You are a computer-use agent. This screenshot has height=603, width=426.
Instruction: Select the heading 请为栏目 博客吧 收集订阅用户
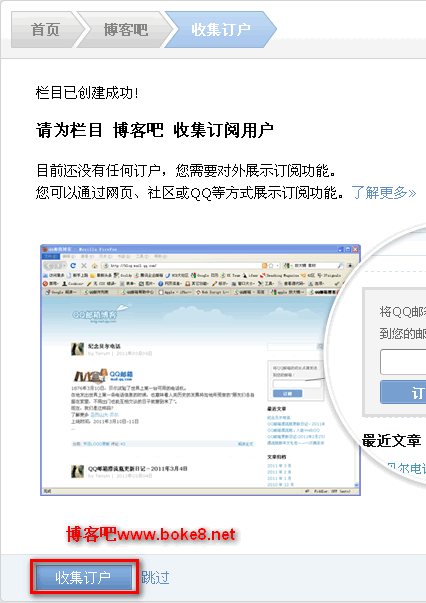155,130
